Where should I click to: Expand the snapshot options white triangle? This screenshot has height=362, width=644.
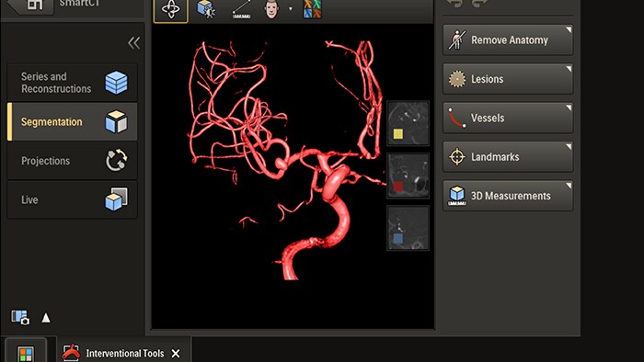coord(46,318)
